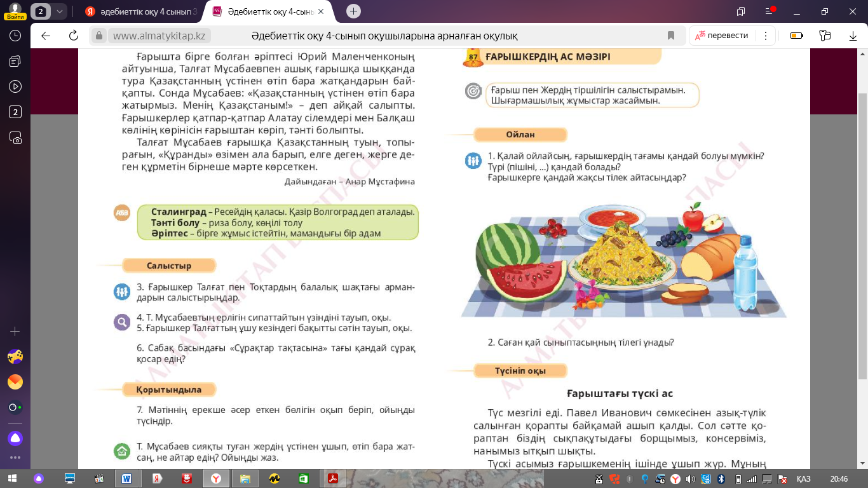
Task: Open the Windows Start menu
Action: tap(12, 478)
